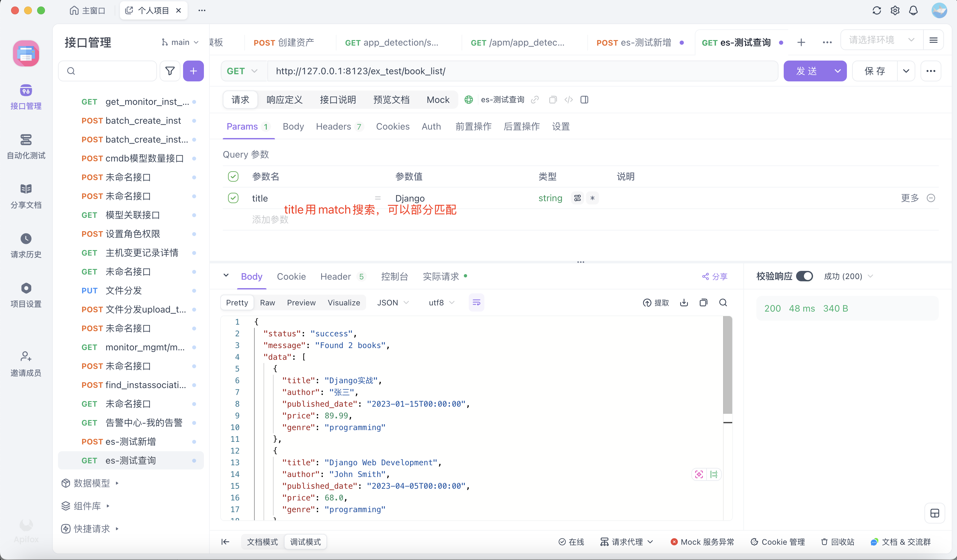Search within the response body
The width and height of the screenshot is (957, 560).
tap(723, 302)
